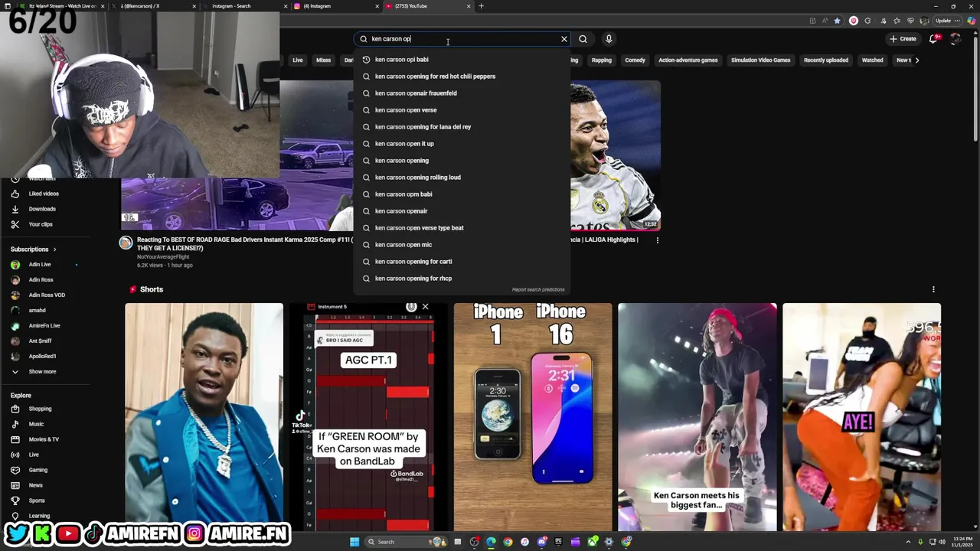Open the Shorts shelf options menu

click(933, 289)
